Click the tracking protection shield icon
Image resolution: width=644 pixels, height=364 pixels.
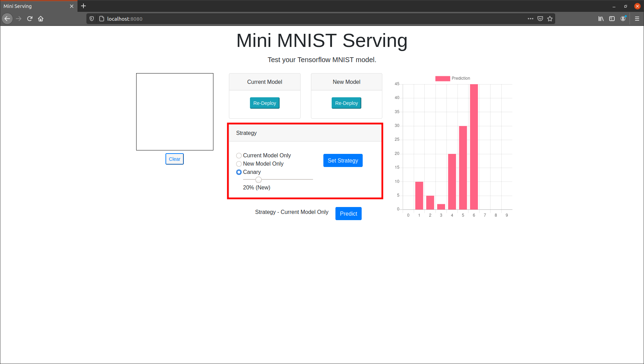point(92,19)
